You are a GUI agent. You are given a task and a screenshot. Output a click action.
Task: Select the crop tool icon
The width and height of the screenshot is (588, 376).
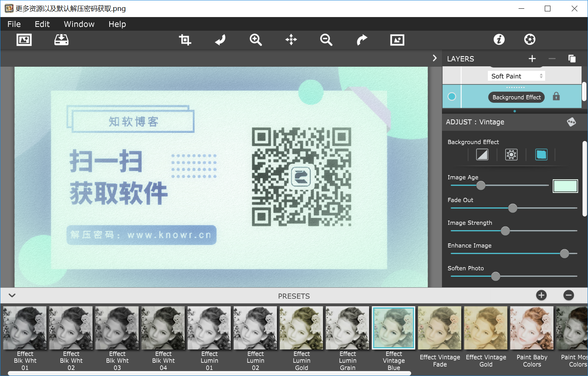(x=185, y=39)
